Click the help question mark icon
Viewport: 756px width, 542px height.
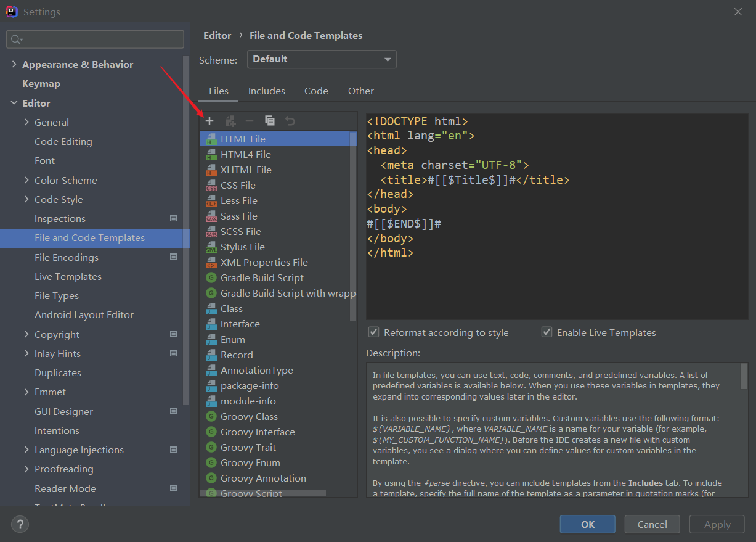pos(20,525)
